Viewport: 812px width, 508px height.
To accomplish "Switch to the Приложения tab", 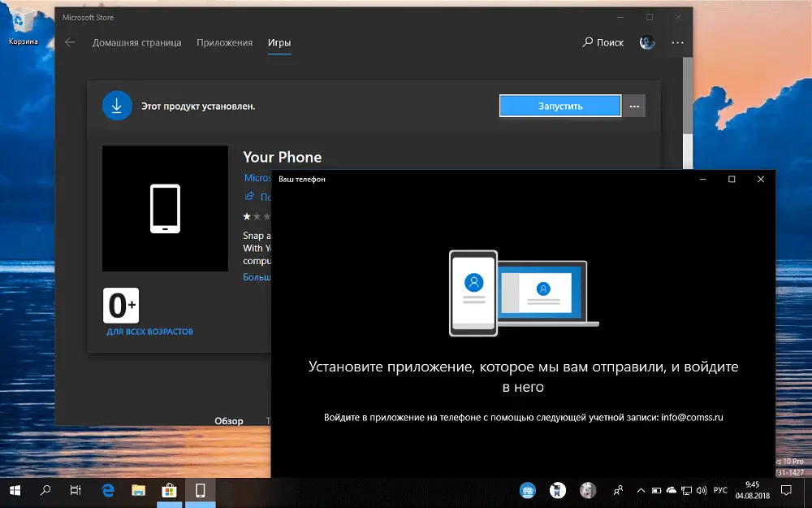I will pyautogui.click(x=224, y=43).
